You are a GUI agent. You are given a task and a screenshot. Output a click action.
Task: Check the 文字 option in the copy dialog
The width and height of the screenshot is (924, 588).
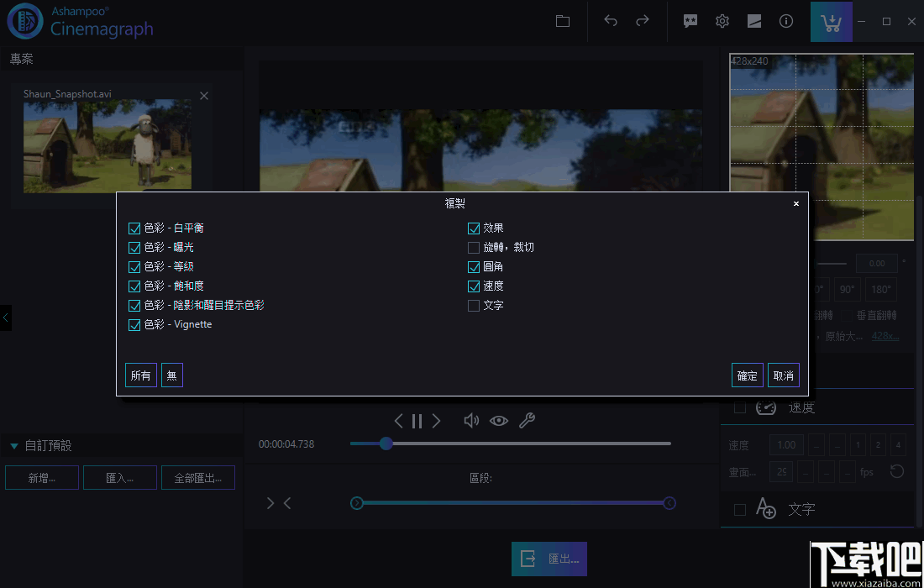click(x=475, y=305)
